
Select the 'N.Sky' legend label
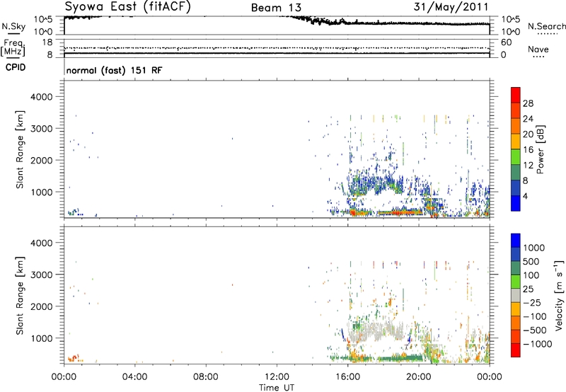tap(13, 26)
